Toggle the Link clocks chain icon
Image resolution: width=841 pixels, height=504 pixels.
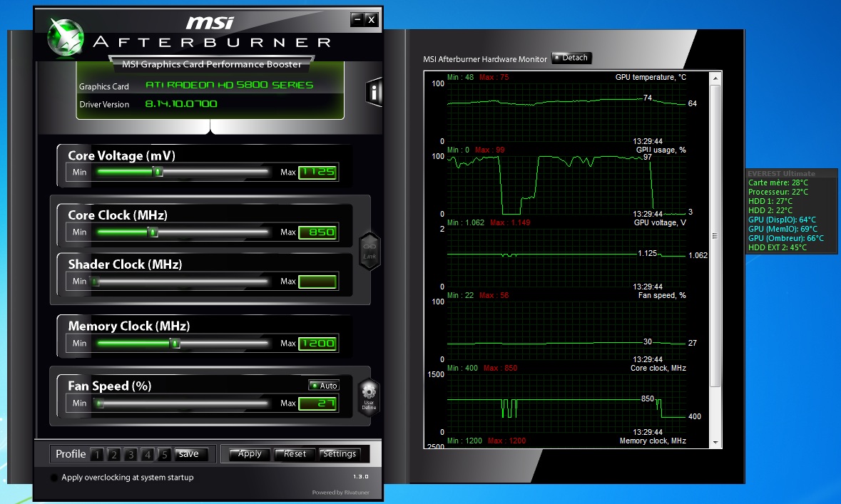point(369,251)
